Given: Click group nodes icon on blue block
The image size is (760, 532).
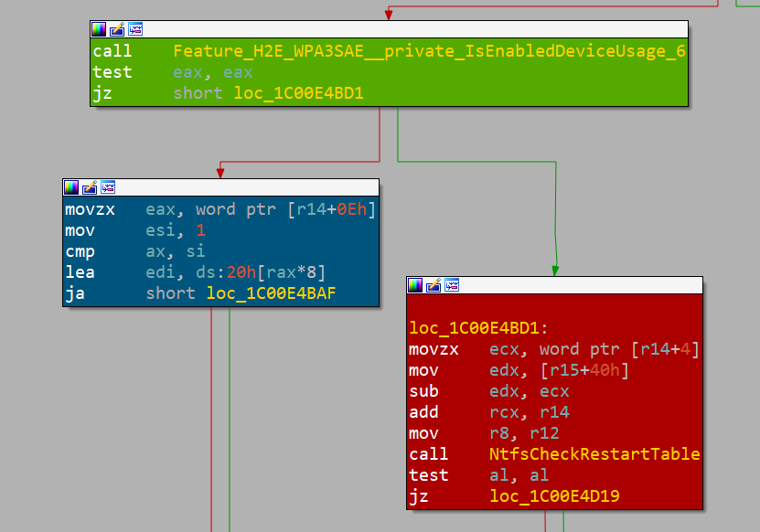Looking at the screenshot, I should (107, 187).
